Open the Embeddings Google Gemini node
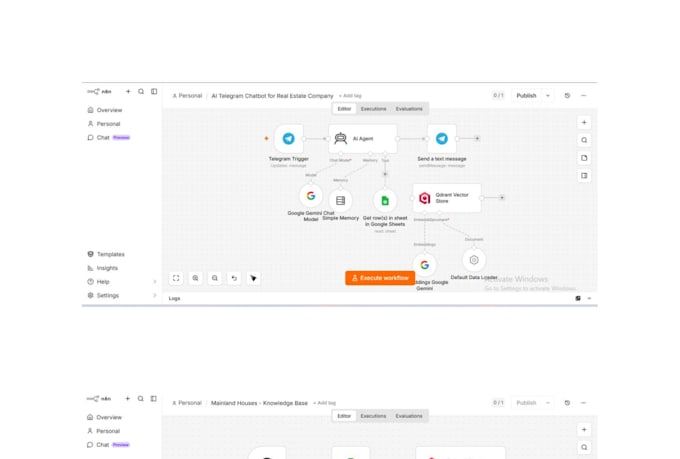 (x=425, y=265)
